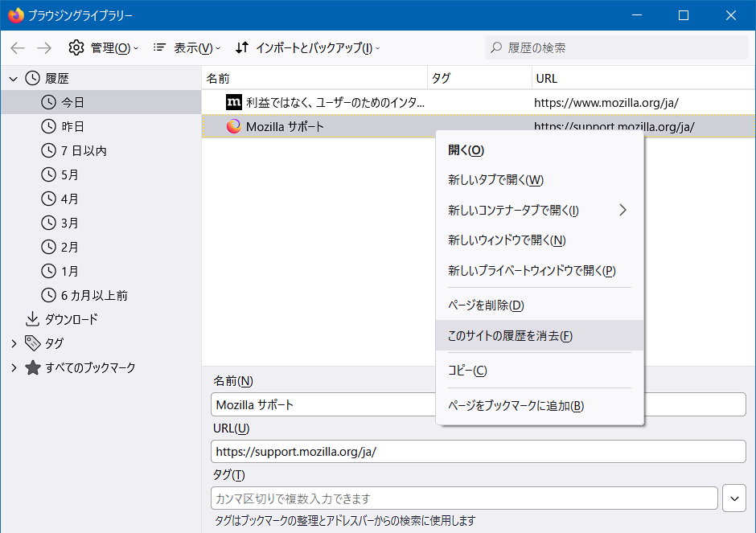Select ダウンロード in the sidebar
756x533 pixels.
pos(101,319)
